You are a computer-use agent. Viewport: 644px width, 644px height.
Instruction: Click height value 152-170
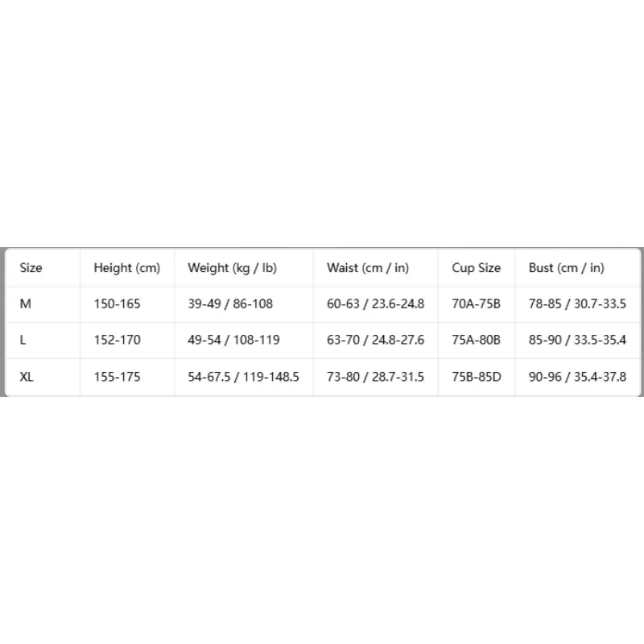pos(117,340)
